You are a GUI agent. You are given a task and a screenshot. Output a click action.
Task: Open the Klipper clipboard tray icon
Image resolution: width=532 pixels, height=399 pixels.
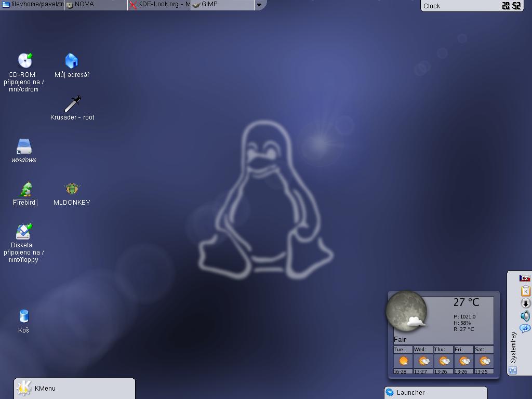525,290
